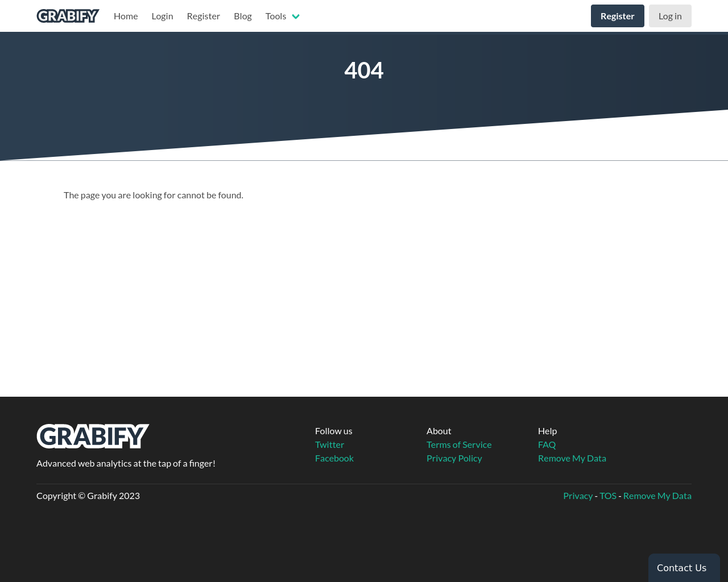
Task: Click the 'page you are looking for' message
Action: 154,195
